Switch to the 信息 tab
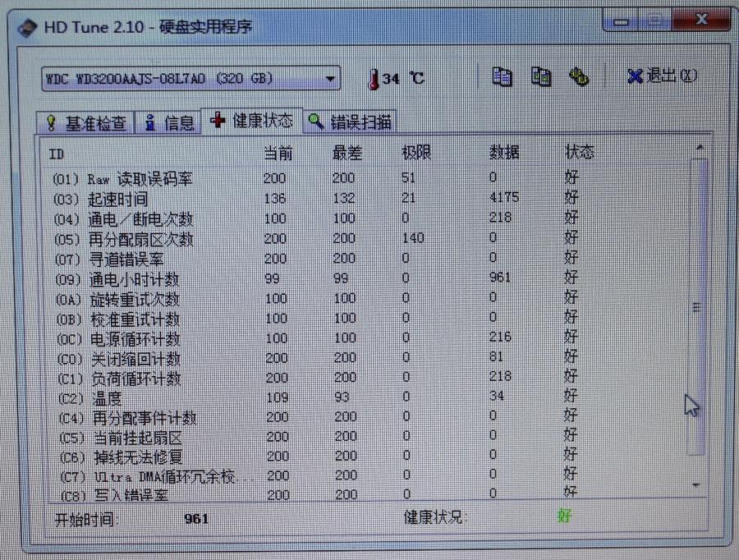The image size is (739, 560). point(168,123)
